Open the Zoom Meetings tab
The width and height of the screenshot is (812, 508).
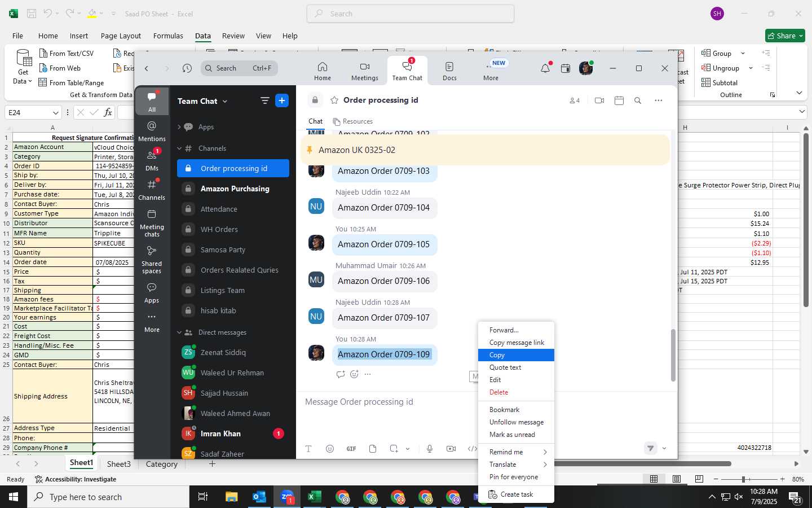tap(365, 71)
